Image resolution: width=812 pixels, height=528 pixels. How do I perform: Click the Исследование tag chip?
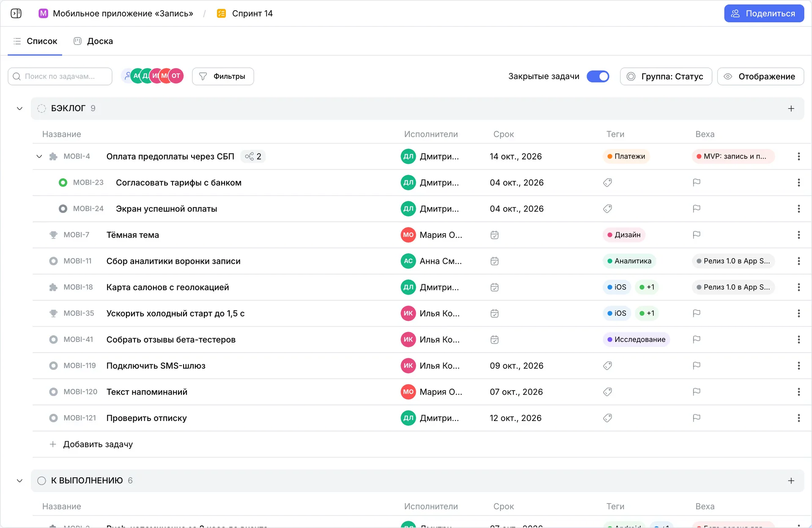point(636,340)
